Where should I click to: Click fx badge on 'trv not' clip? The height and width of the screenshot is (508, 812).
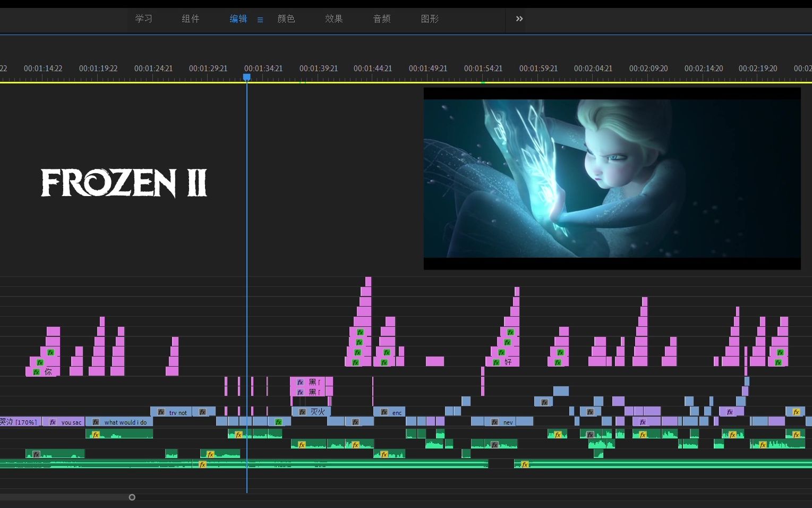161,412
